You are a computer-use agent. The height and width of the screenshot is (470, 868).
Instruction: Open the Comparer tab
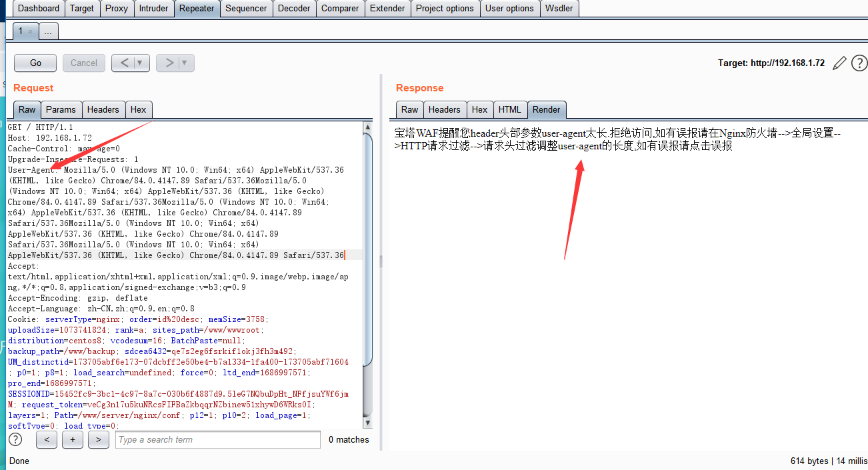click(x=340, y=9)
